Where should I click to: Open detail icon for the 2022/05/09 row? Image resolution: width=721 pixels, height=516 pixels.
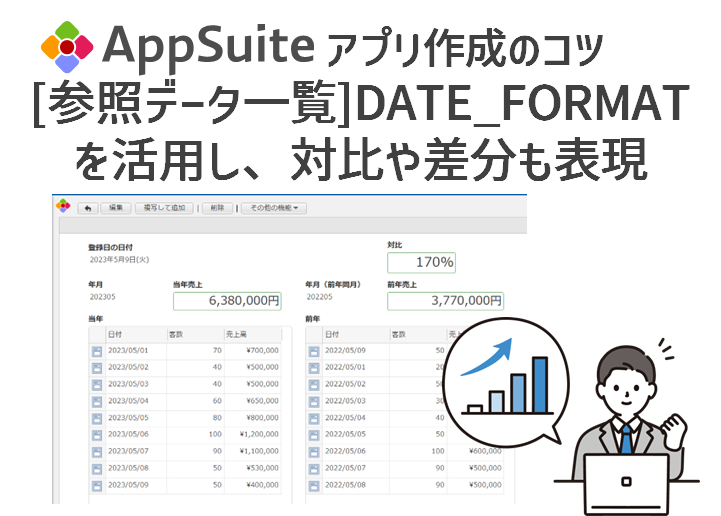314,351
